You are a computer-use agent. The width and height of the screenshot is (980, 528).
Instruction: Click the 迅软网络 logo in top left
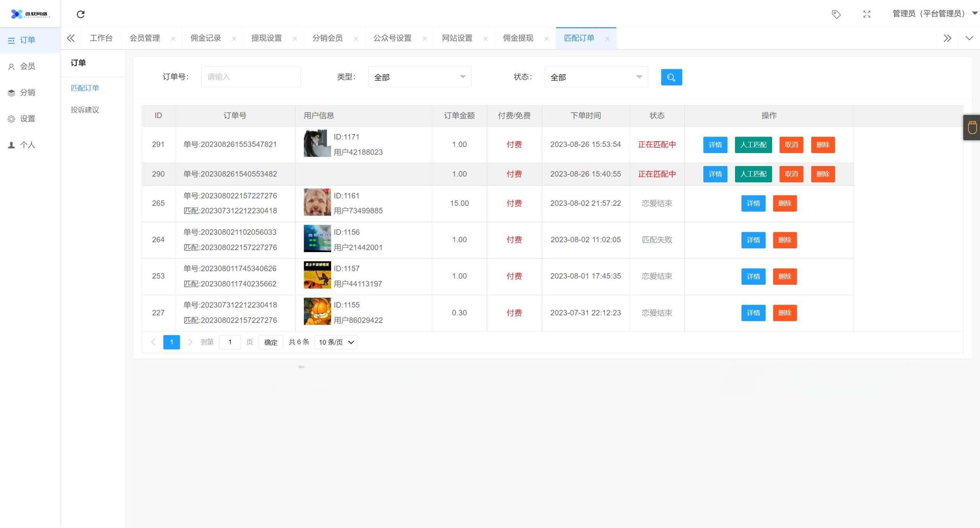[29, 14]
